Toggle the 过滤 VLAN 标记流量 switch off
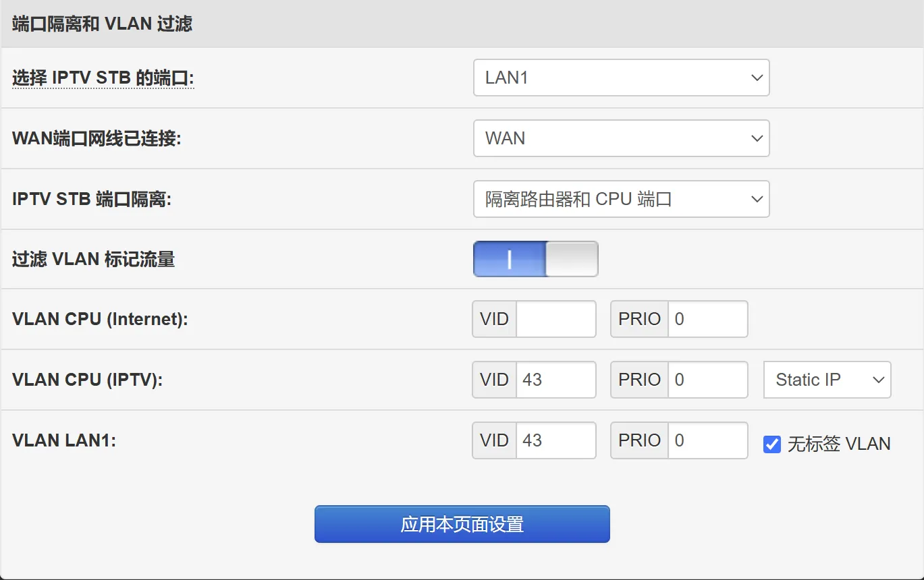924x580 pixels. click(535, 259)
